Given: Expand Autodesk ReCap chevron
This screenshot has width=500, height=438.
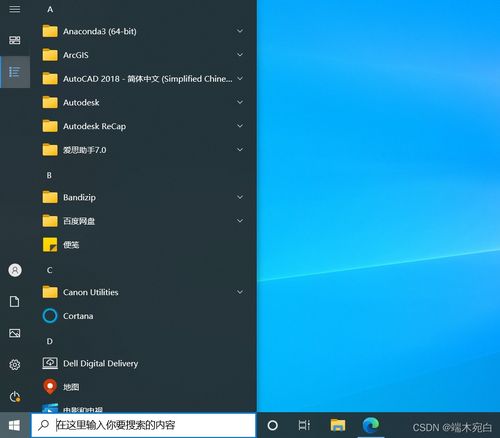Looking at the screenshot, I should click(240, 126).
